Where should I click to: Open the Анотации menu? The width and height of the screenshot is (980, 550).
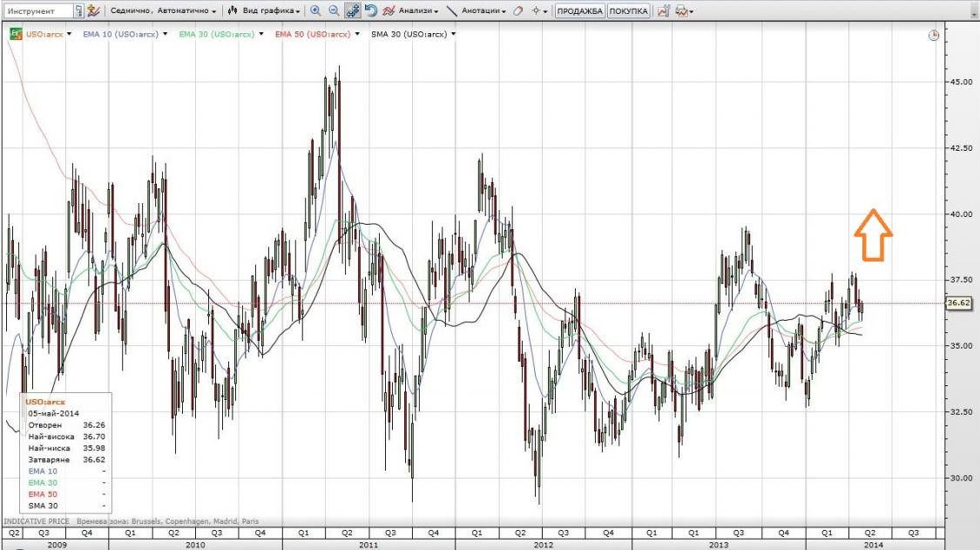pyautogui.click(x=483, y=10)
